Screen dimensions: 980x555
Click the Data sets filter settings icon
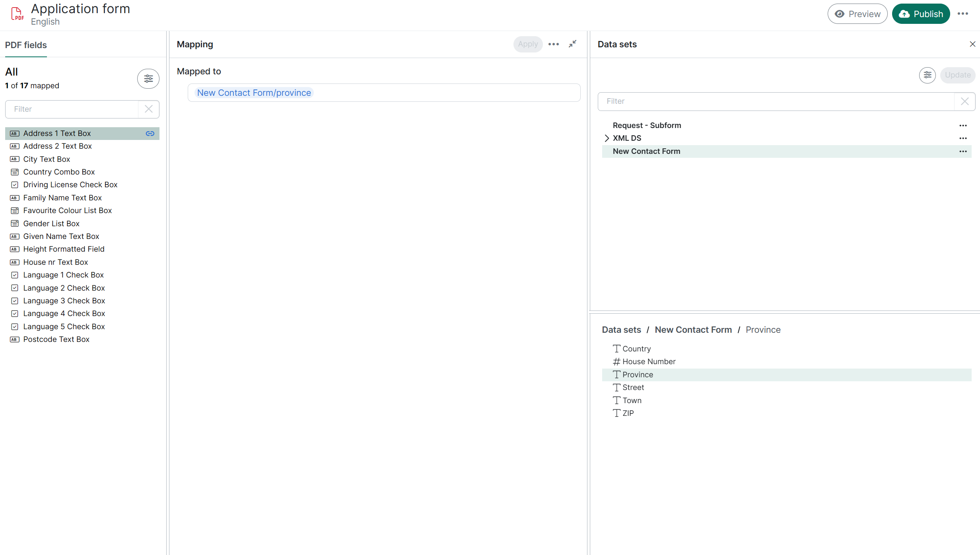927,75
